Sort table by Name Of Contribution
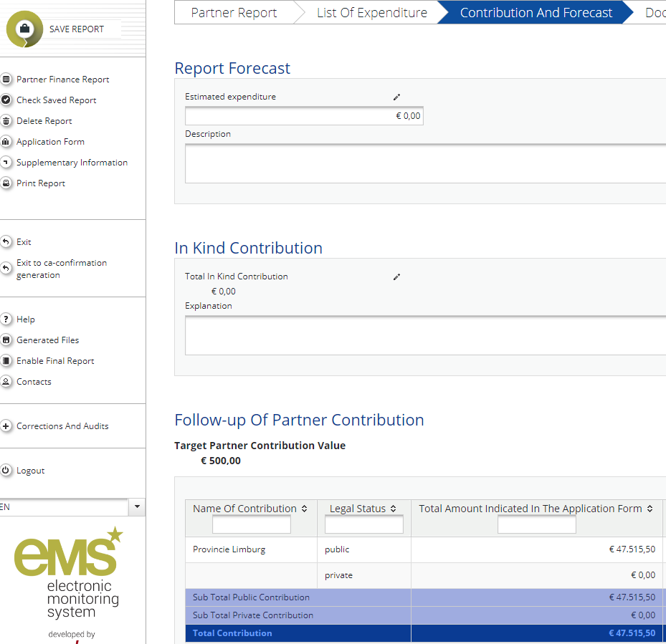 (x=304, y=509)
